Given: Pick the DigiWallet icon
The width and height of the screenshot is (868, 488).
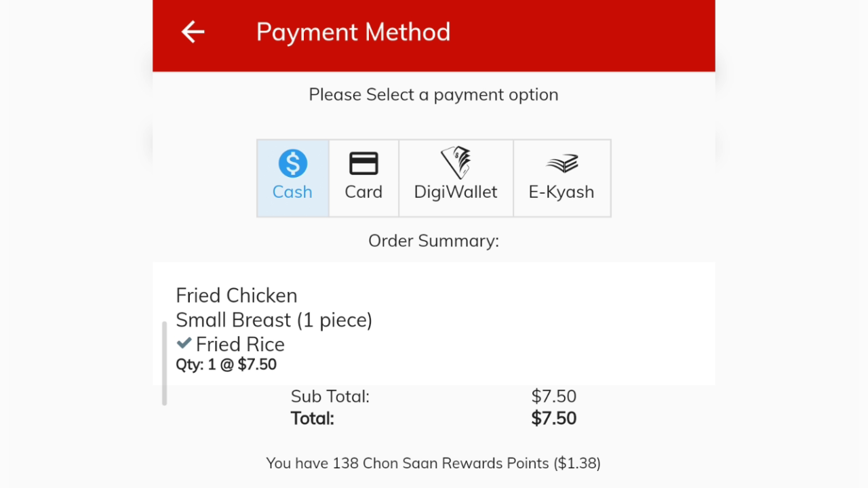Looking at the screenshot, I should click(x=456, y=163).
